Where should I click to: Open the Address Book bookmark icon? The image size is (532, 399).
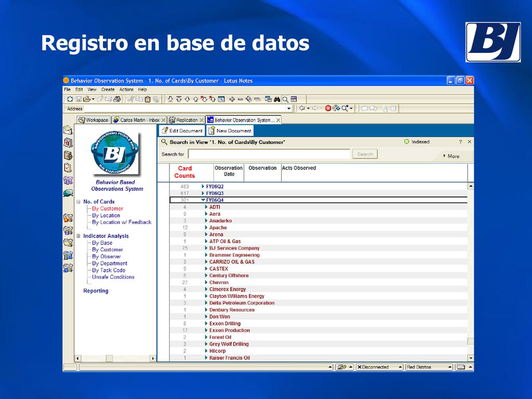click(x=68, y=155)
